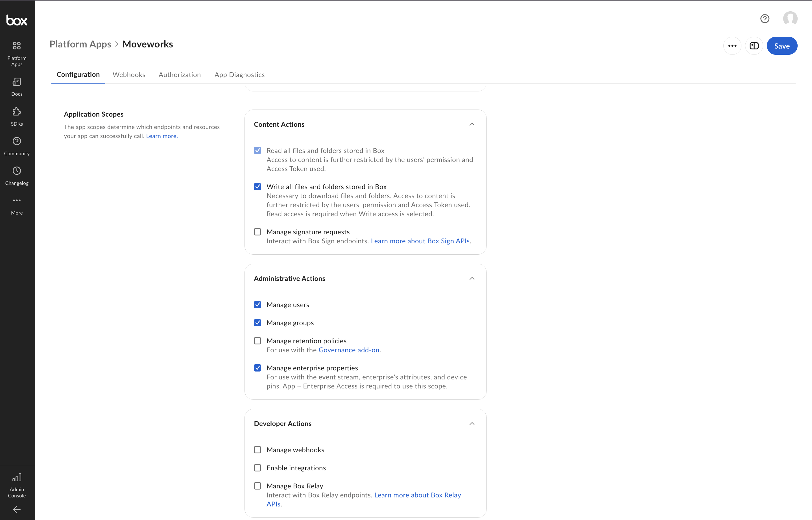Go to Admin Console
This screenshot has width=812, height=520.
pyautogui.click(x=17, y=486)
